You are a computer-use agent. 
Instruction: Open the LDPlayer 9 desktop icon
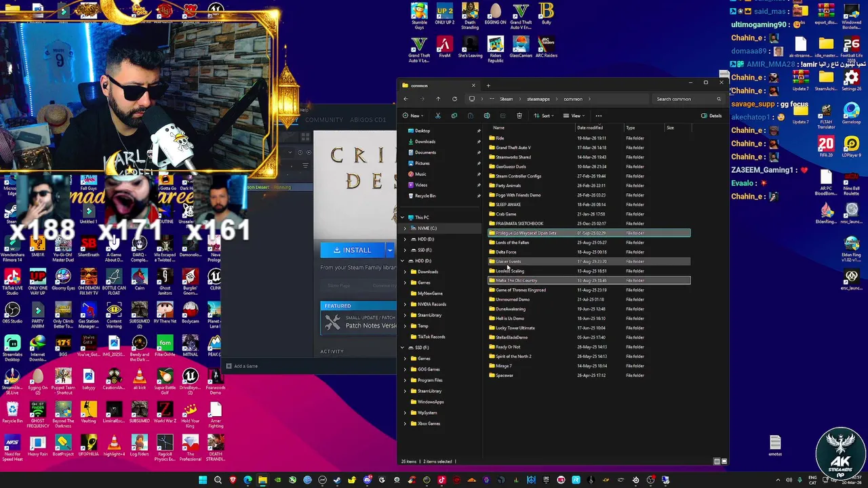[x=851, y=146]
